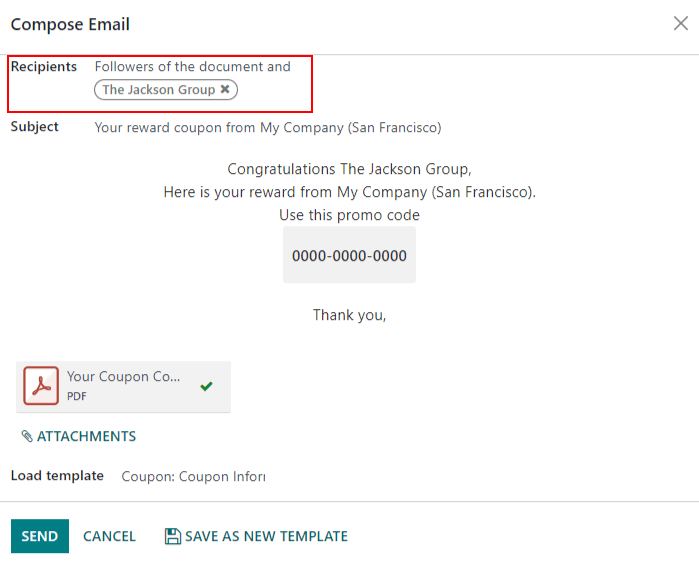699x562 pixels.
Task: Cancel composing the email
Action: tap(109, 536)
